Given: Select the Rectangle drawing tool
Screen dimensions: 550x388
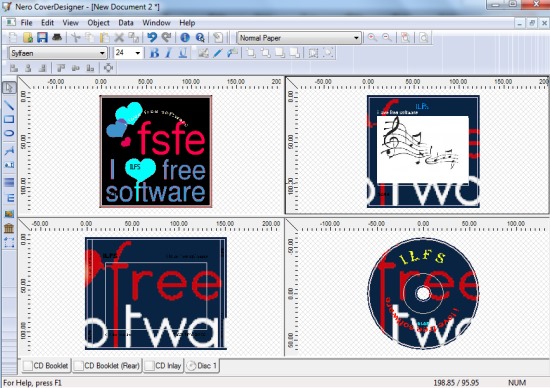Looking at the screenshot, I should (x=9, y=119).
